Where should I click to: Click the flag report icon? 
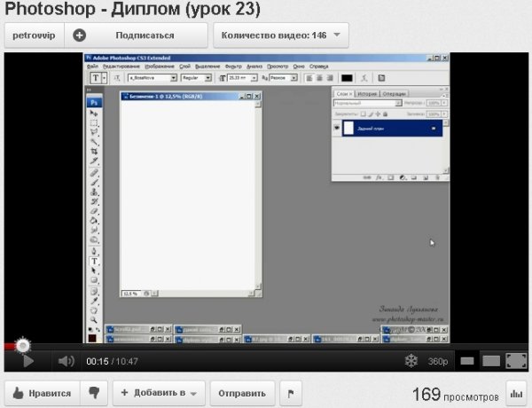tap(291, 393)
